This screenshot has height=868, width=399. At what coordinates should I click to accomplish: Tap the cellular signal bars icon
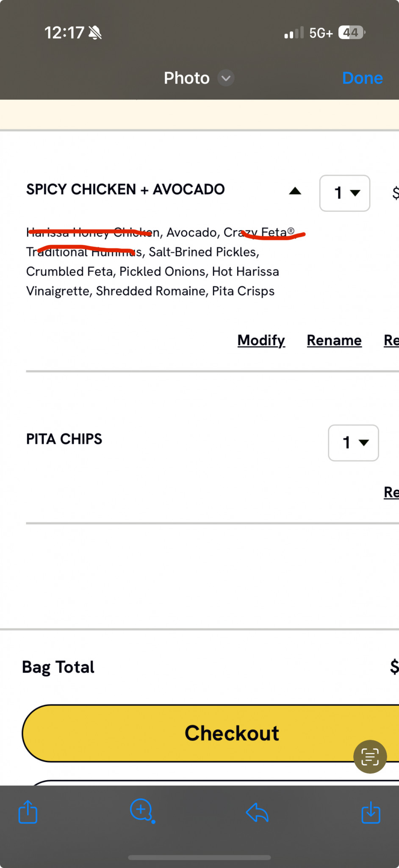click(294, 33)
